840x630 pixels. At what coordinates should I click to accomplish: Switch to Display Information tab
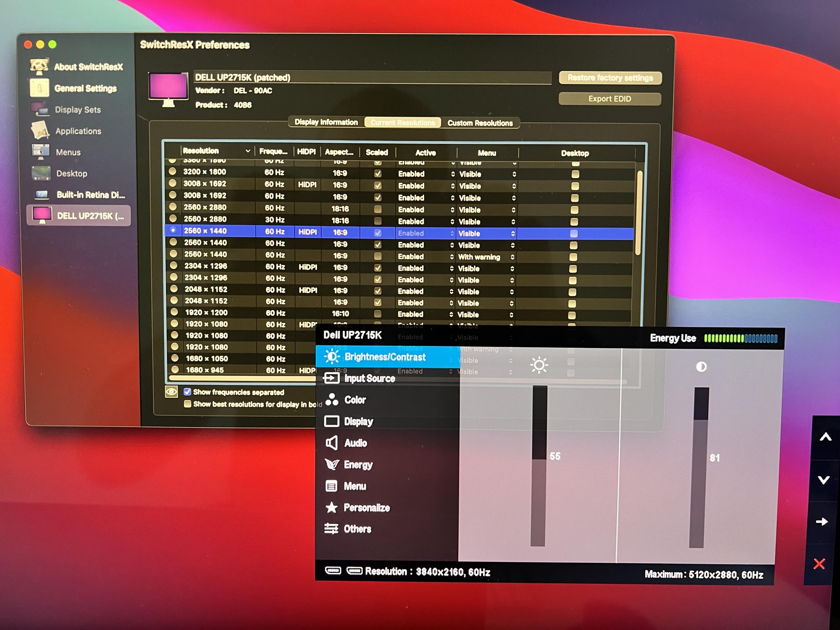pyautogui.click(x=326, y=122)
